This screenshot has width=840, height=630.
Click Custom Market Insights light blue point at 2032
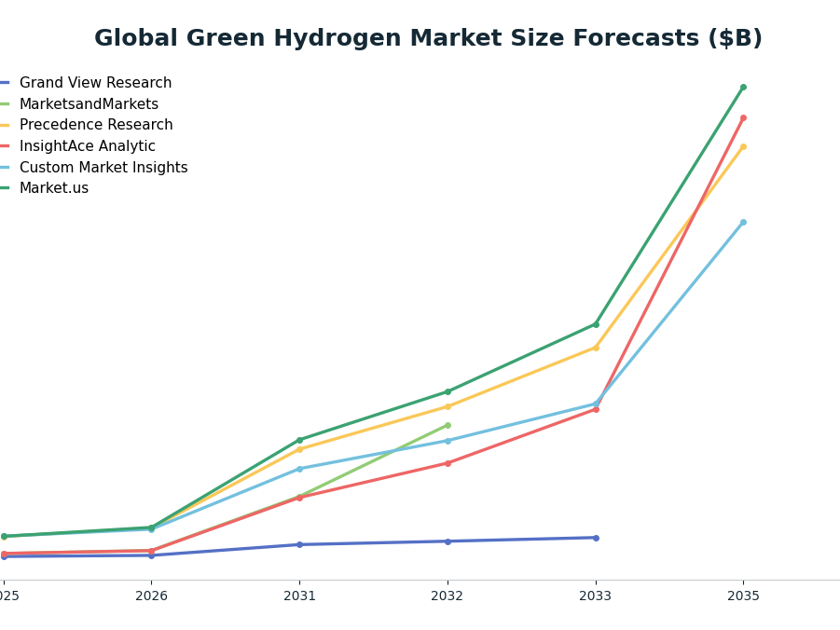(448, 441)
